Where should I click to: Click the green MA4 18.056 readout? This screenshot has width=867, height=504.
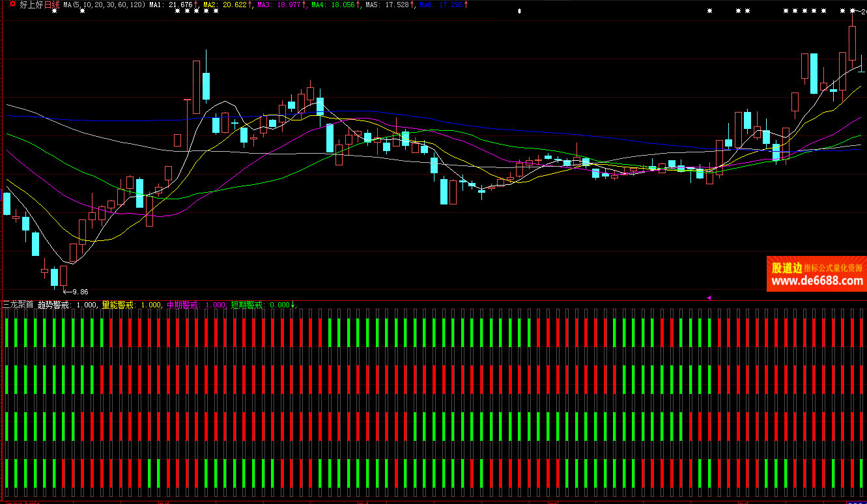(333, 5)
